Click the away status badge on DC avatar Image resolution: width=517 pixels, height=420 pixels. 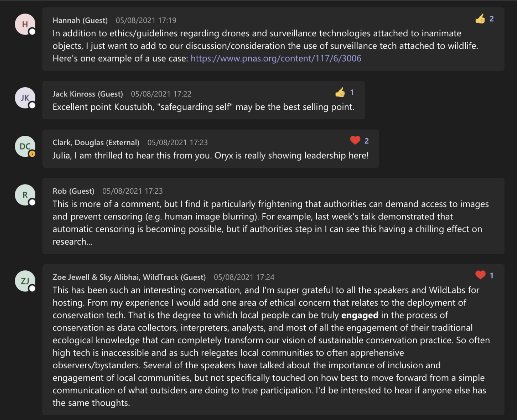pyautogui.click(x=32, y=154)
